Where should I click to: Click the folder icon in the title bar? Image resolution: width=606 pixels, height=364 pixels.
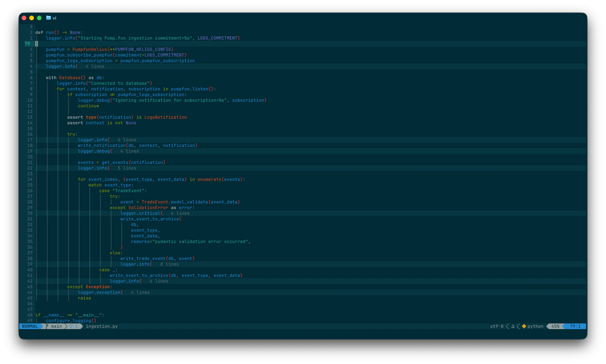[48, 18]
